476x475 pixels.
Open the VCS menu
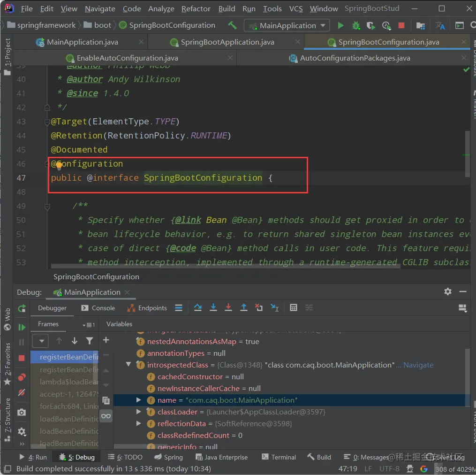[x=296, y=9]
